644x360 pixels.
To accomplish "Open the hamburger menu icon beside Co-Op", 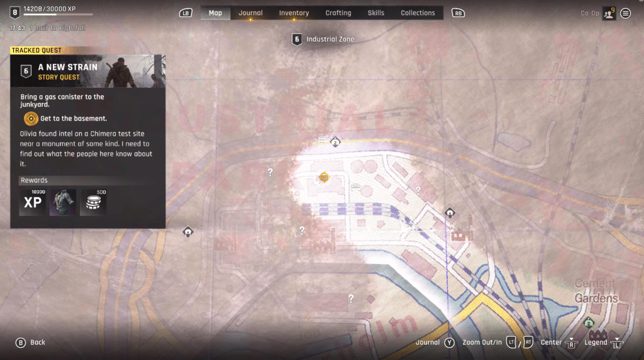I will pos(626,13).
